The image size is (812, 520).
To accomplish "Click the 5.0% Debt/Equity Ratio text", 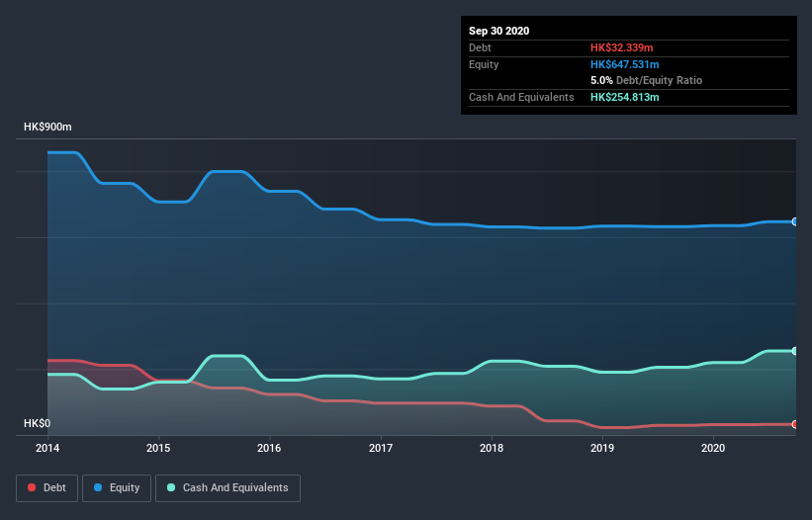I will pos(646,81).
